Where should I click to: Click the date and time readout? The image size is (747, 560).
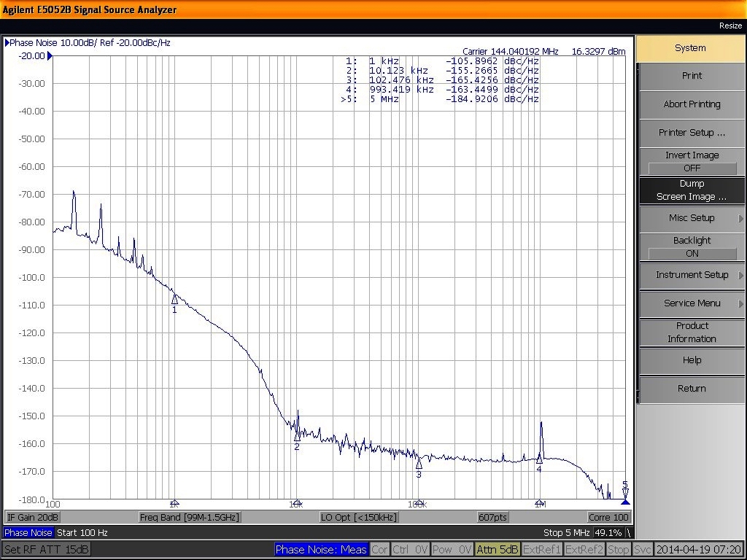point(698,550)
